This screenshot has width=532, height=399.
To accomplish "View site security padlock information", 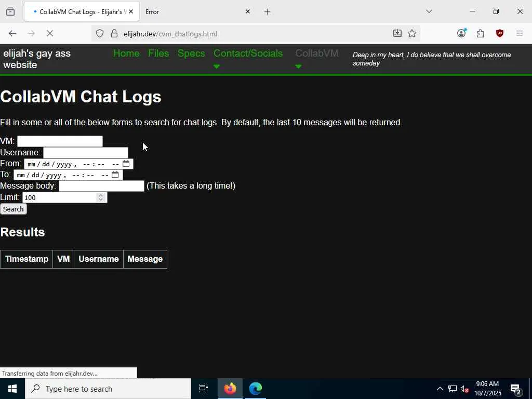I will tap(114, 33).
